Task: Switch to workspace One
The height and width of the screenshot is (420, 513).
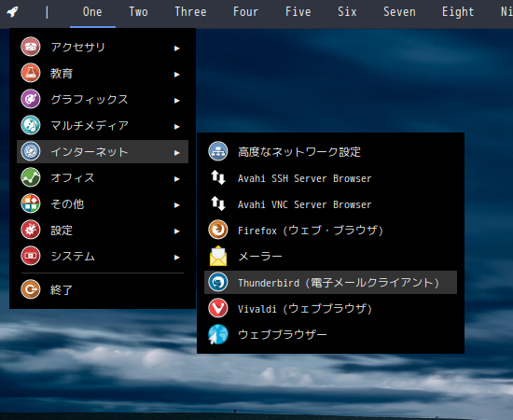Action: pos(92,12)
